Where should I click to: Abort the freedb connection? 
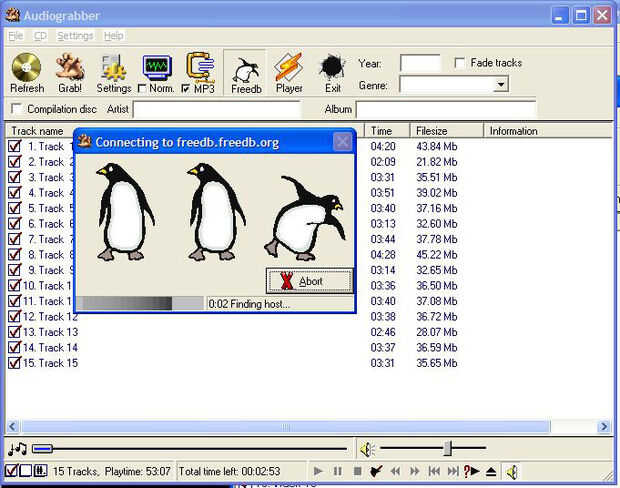(x=310, y=281)
